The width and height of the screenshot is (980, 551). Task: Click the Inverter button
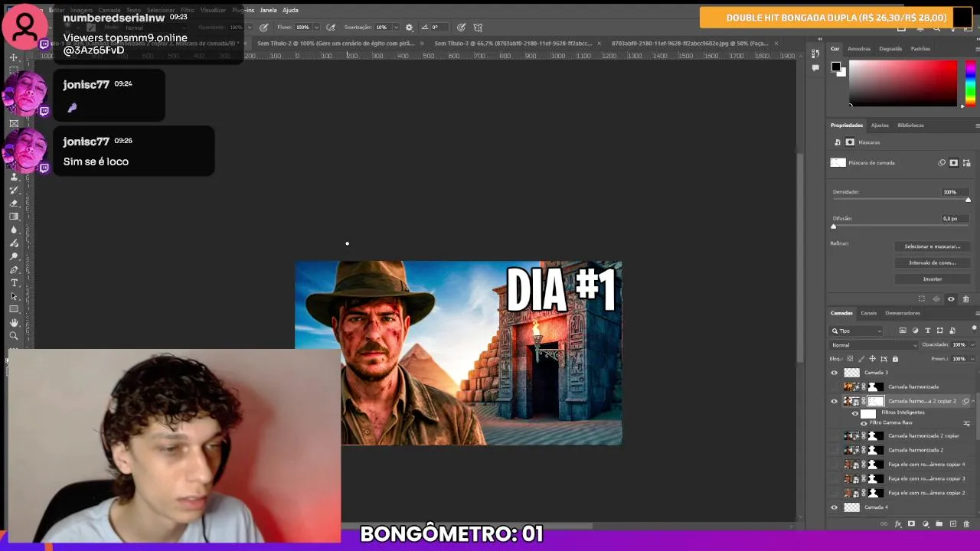click(x=933, y=279)
